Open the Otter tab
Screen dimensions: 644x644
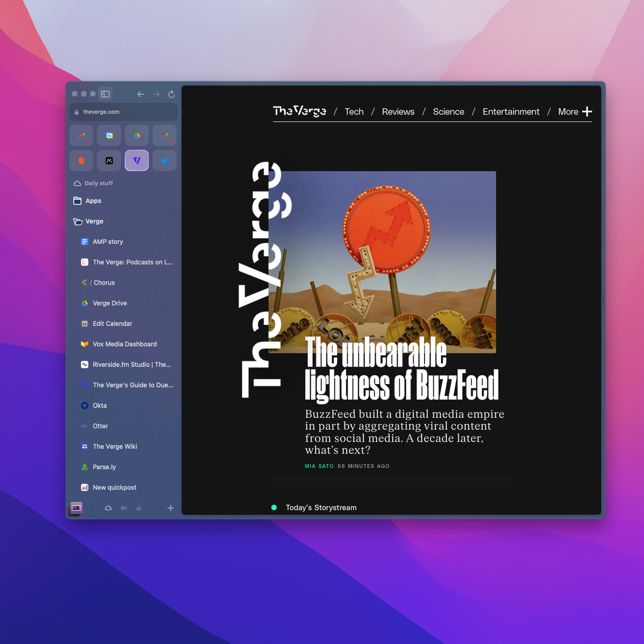pos(123,426)
